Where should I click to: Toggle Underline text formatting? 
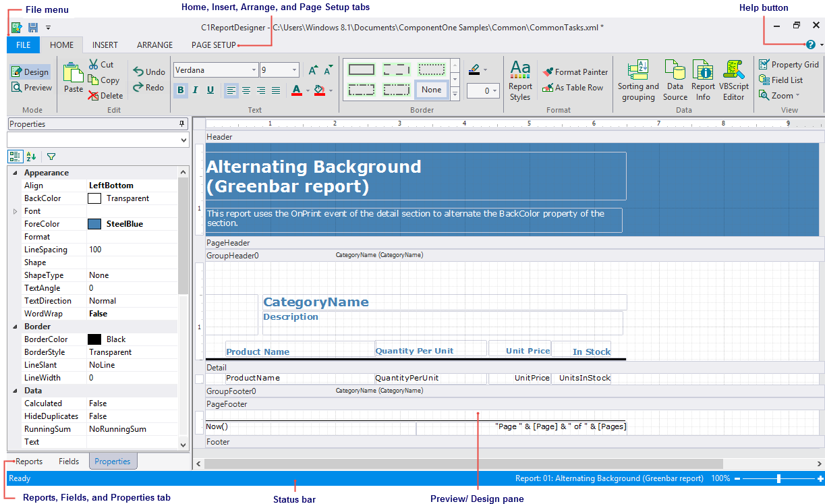tap(210, 90)
